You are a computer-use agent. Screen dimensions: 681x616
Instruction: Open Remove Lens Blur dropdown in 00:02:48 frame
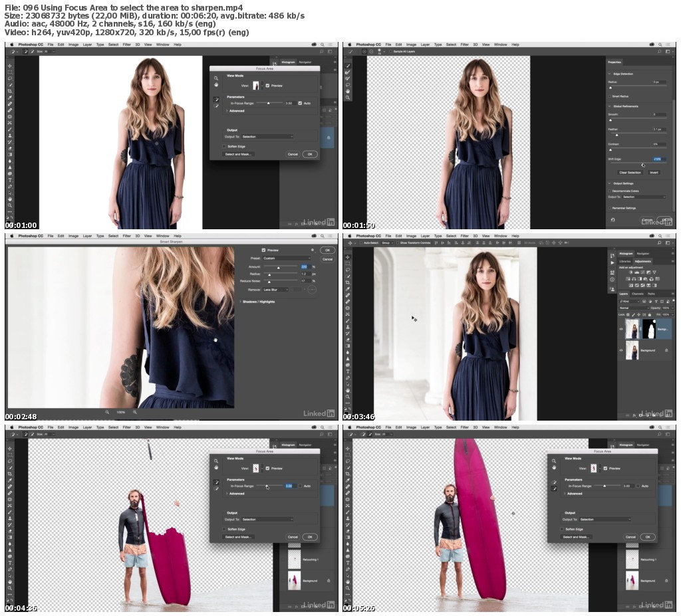(x=275, y=290)
